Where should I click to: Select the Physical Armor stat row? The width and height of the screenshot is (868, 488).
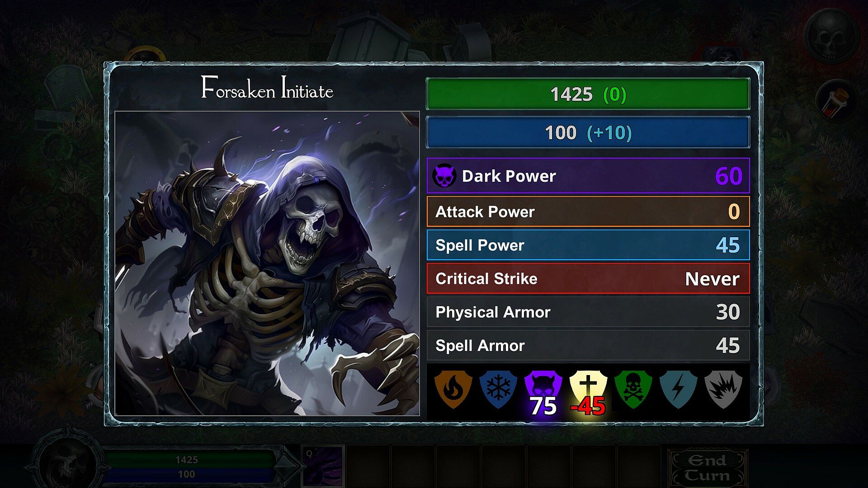pyautogui.click(x=588, y=312)
